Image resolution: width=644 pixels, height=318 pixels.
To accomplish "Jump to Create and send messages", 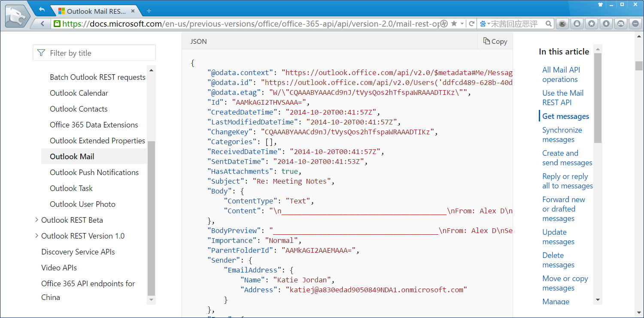I will (x=567, y=158).
